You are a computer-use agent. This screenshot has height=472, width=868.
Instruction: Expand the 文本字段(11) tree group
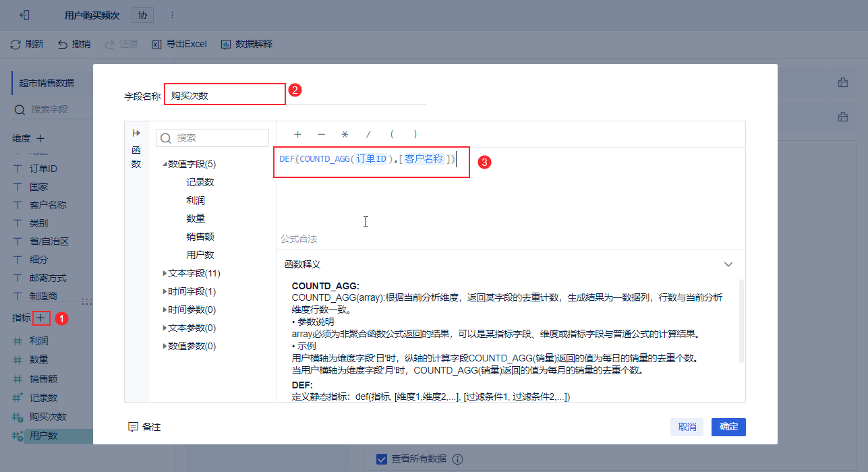pos(165,273)
